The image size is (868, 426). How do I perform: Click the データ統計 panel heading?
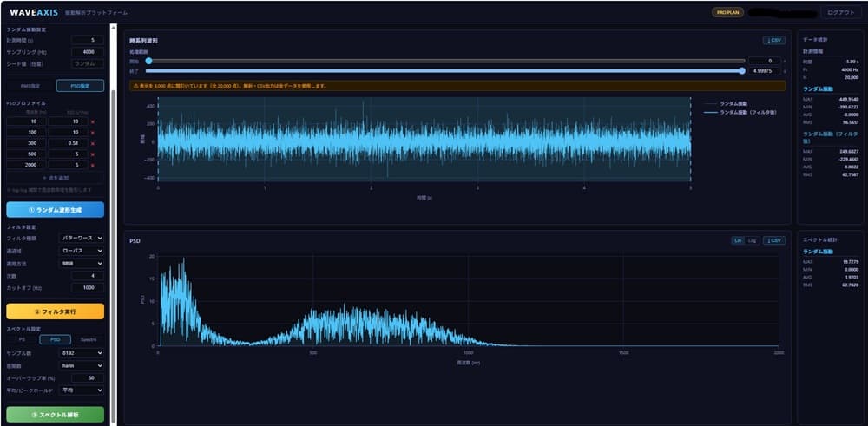(x=815, y=40)
